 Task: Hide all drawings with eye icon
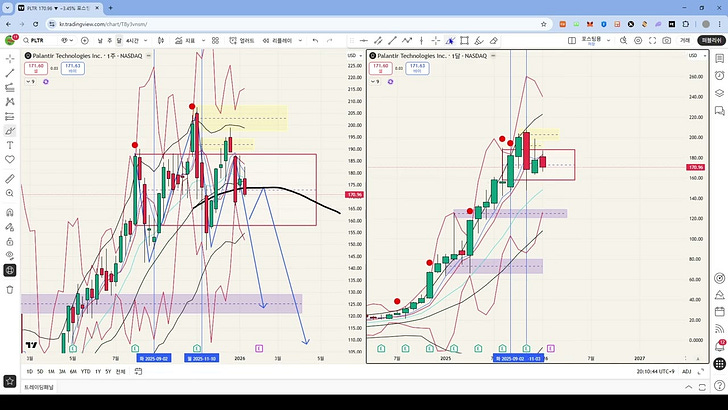10,255
